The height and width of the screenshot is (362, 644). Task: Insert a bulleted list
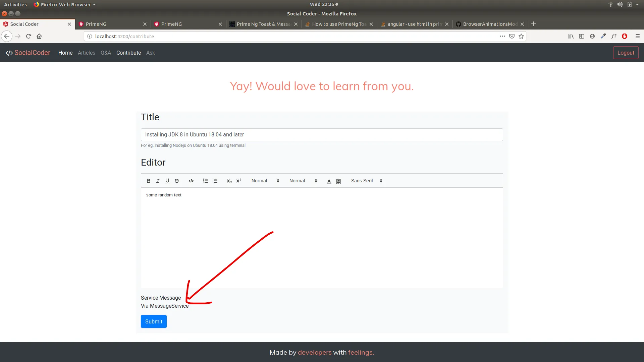point(215,181)
